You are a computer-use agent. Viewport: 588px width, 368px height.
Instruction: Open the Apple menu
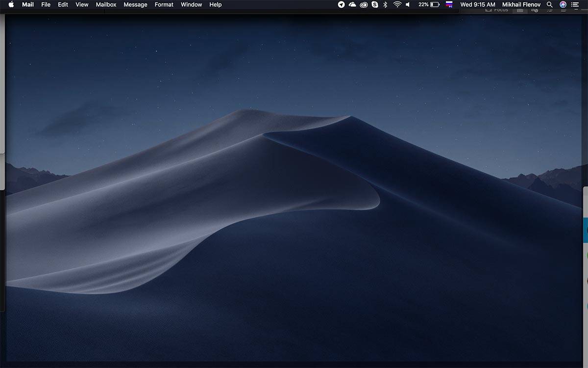(11, 4)
